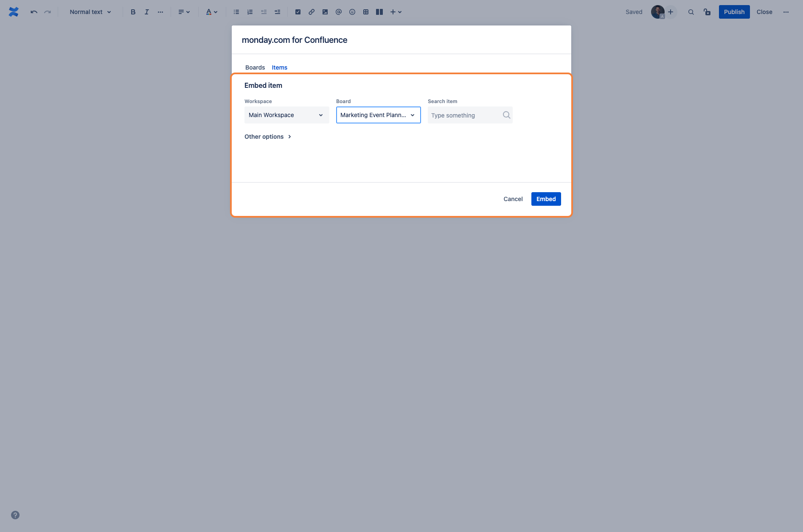Insert a bullet list
Screen dimensions: 803x532
pos(236,12)
